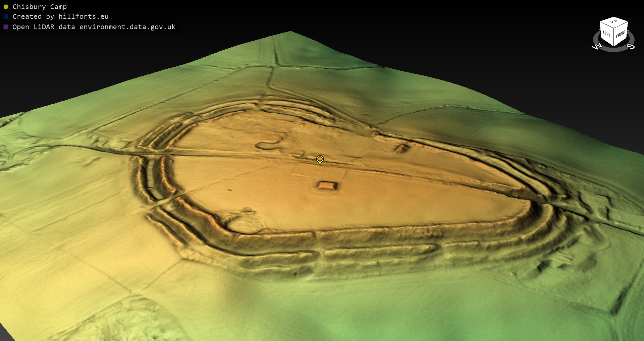Select the Chisbury Camp legend label
The height and width of the screenshot is (341, 644).
coord(40,7)
